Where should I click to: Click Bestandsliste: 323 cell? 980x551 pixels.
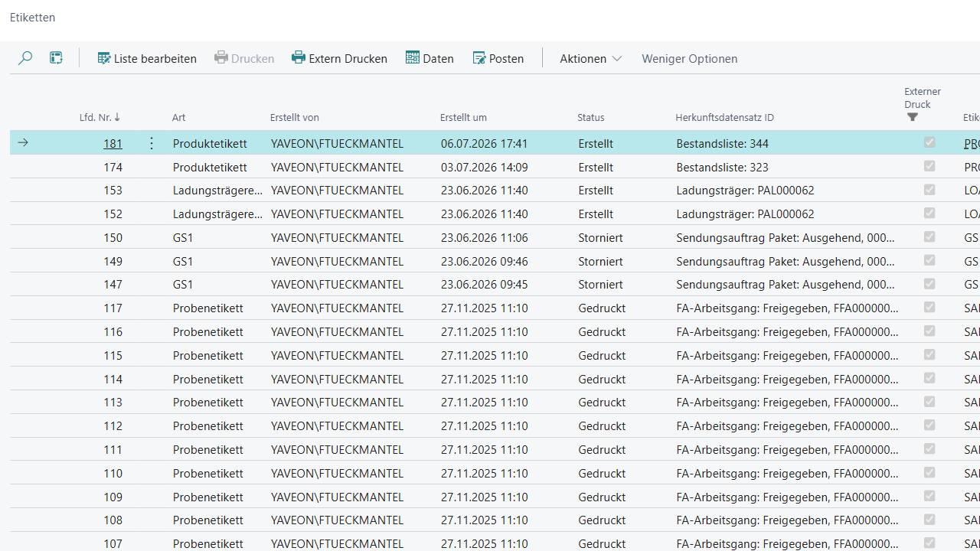point(722,167)
